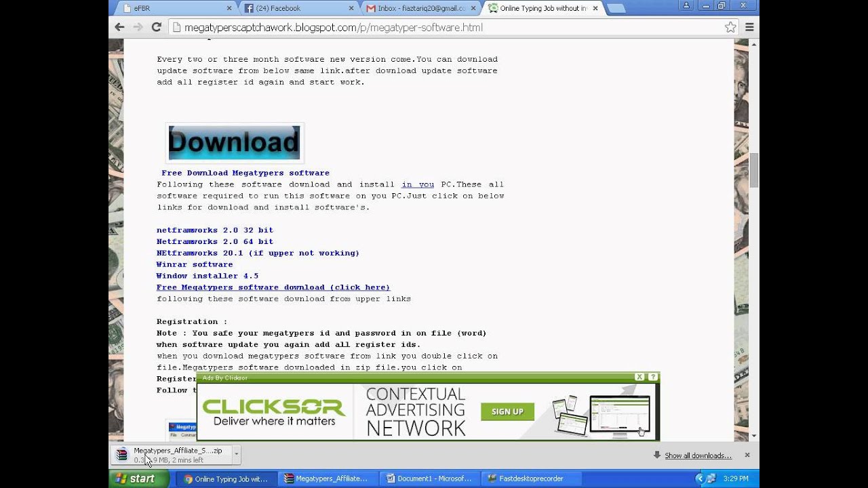Click the download arrow icon beside Show all
The width and height of the screenshot is (868, 488).
(x=656, y=455)
